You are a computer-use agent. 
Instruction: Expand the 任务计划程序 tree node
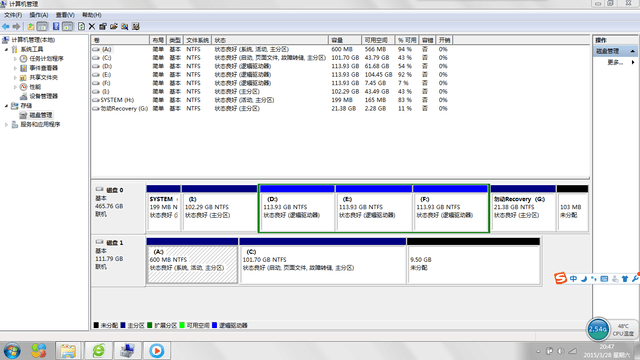pos(15,59)
